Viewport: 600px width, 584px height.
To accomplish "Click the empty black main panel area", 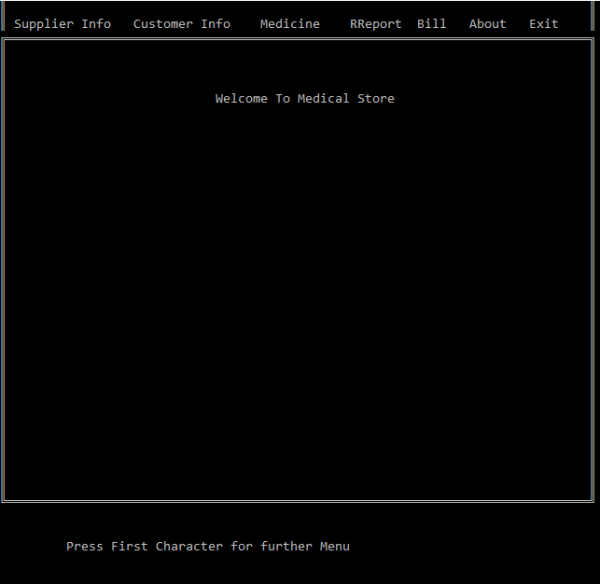I will pyautogui.click(x=300, y=300).
